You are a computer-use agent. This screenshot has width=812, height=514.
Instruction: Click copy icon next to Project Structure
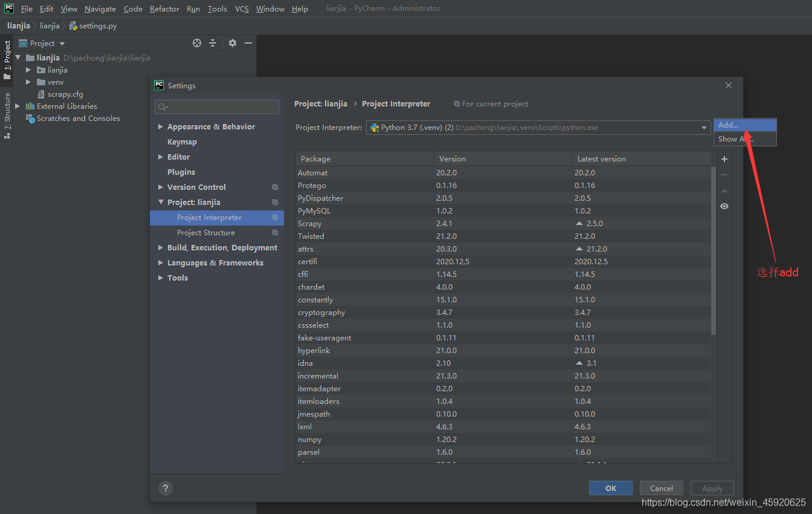[x=275, y=233]
